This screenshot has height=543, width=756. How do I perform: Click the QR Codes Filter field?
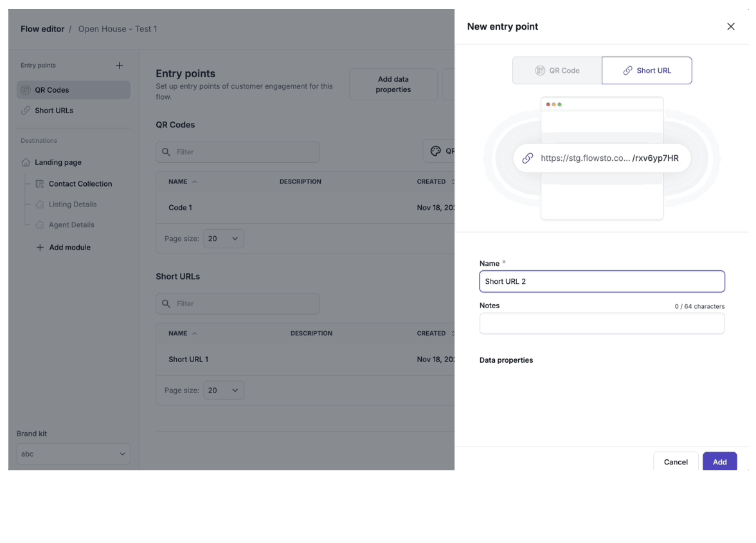pyautogui.click(x=237, y=152)
